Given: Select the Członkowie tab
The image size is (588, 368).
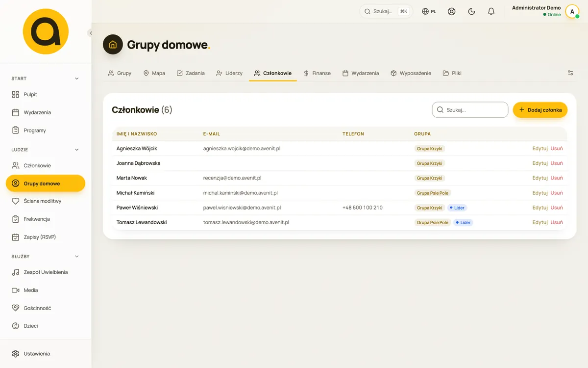Looking at the screenshot, I should click(x=273, y=73).
